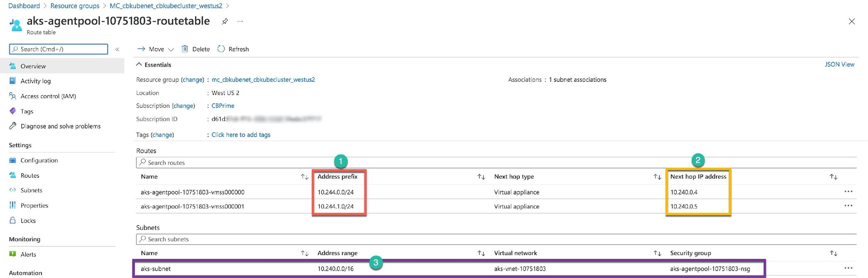Open MC_cbkubenet_cbkubecluster_westus2 breadcrumb

click(166, 6)
